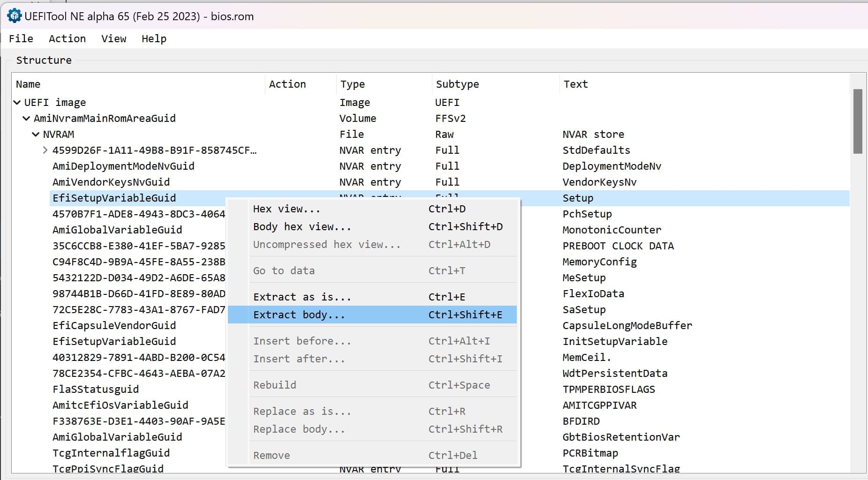Select the 35C6CCB8-E380-41EF entry
The height and width of the screenshot is (480, 868).
tap(139, 246)
